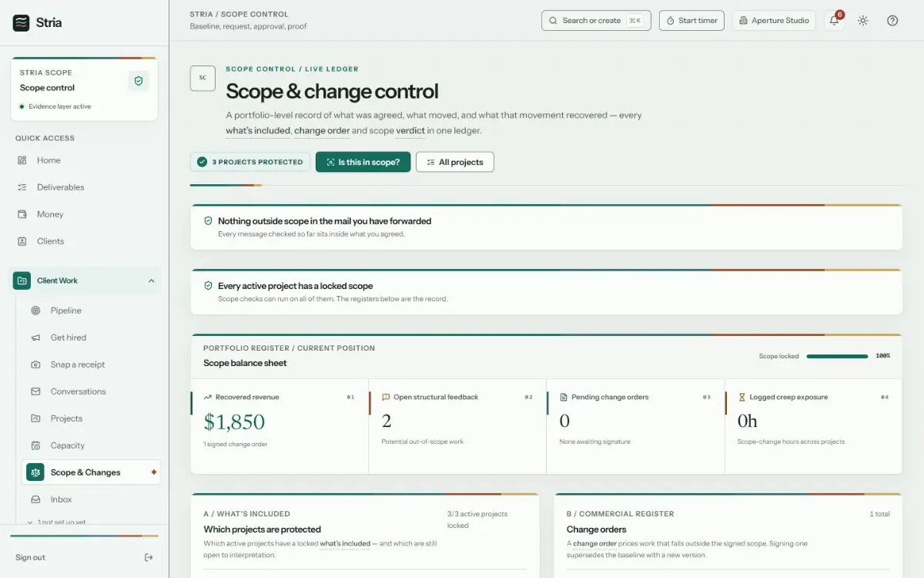
Task: Open Conversations in the sidebar
Action: pos(78,391)
